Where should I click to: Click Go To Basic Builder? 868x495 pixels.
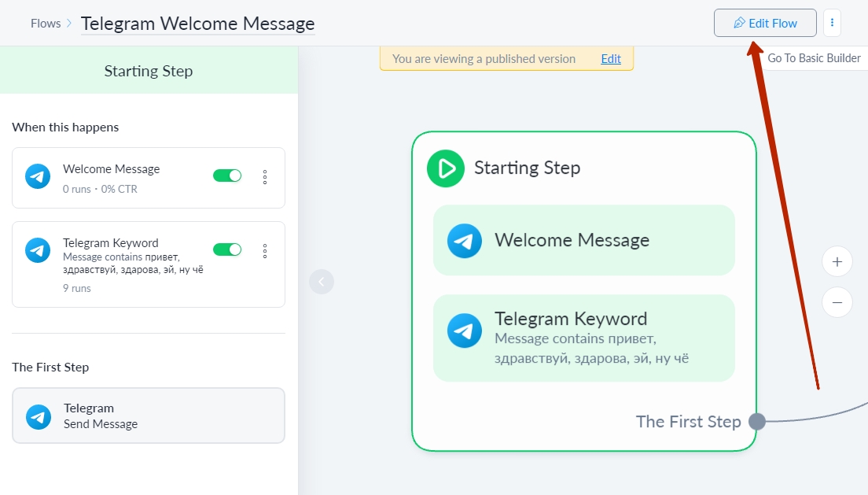pyautogui.click(x=814, y=58)
